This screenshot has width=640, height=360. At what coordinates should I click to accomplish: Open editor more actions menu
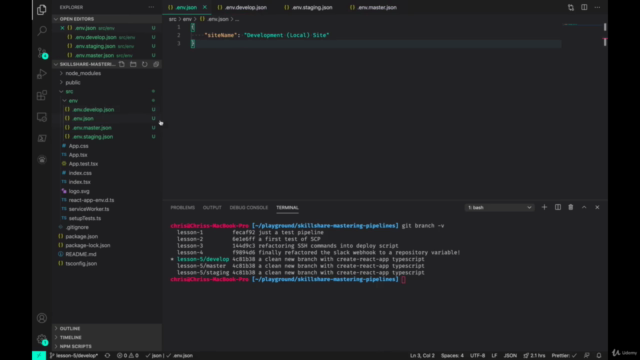pos(597,7)
